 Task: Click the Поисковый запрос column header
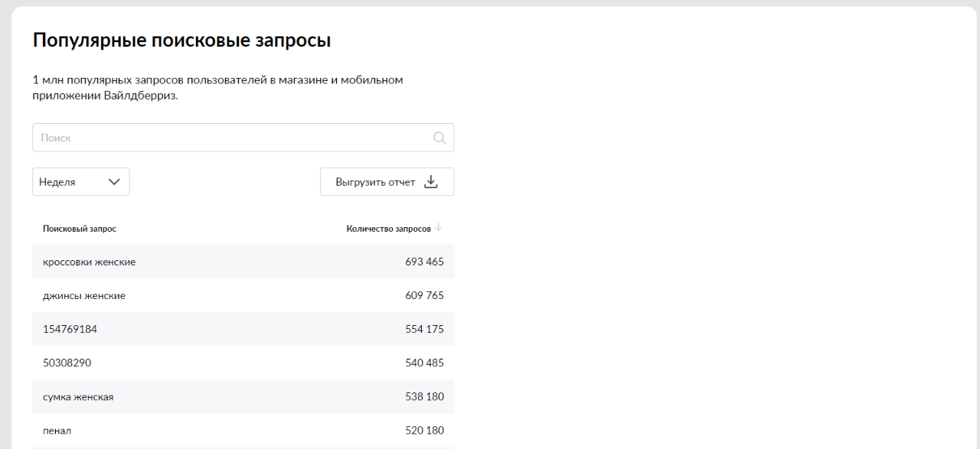click(x=80, y=229)
